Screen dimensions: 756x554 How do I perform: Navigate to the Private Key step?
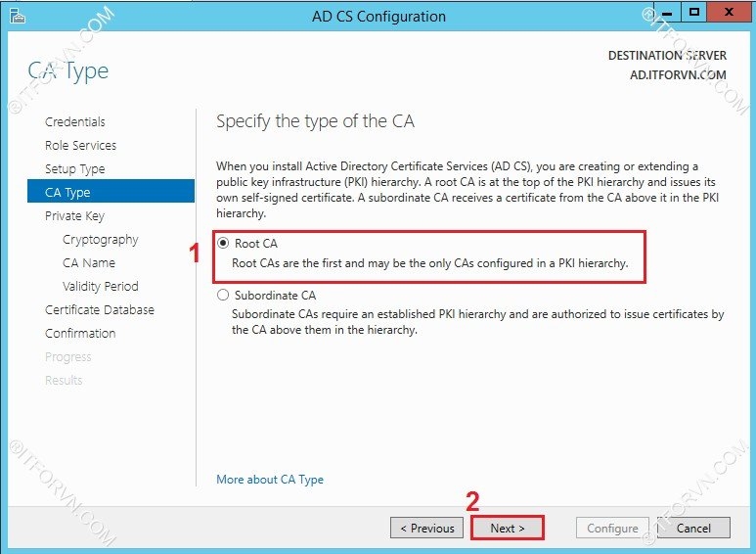74,216
